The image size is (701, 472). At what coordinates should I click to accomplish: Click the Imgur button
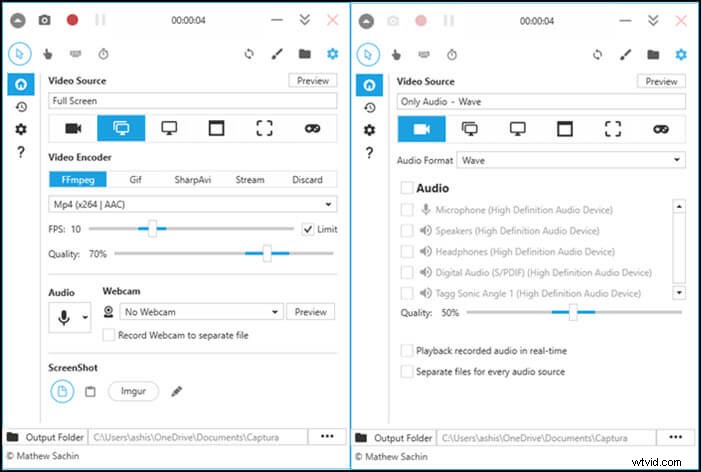coord(133,391)
